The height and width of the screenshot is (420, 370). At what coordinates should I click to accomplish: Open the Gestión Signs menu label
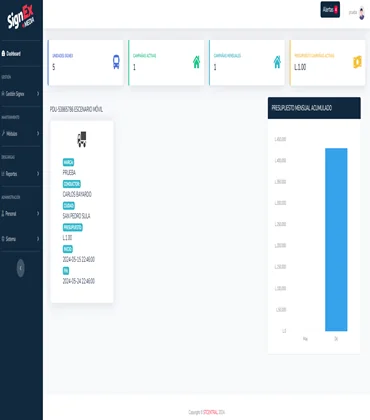[x=15, y=94]
